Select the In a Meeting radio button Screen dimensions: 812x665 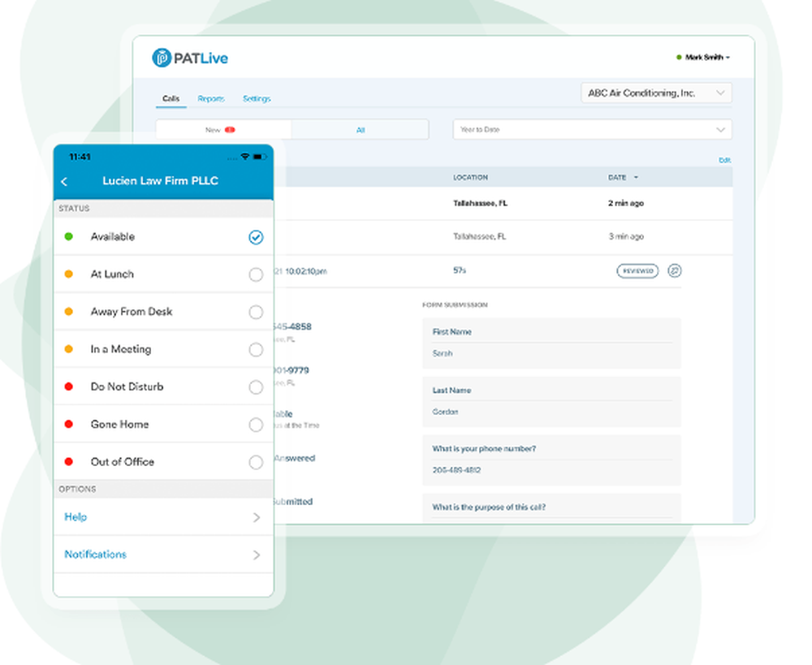pos(256,350)
